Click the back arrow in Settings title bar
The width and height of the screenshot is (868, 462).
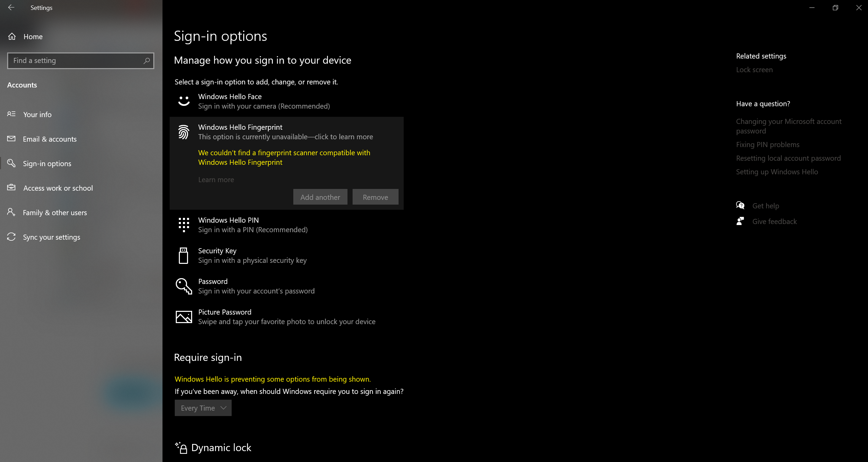point(11,7)
